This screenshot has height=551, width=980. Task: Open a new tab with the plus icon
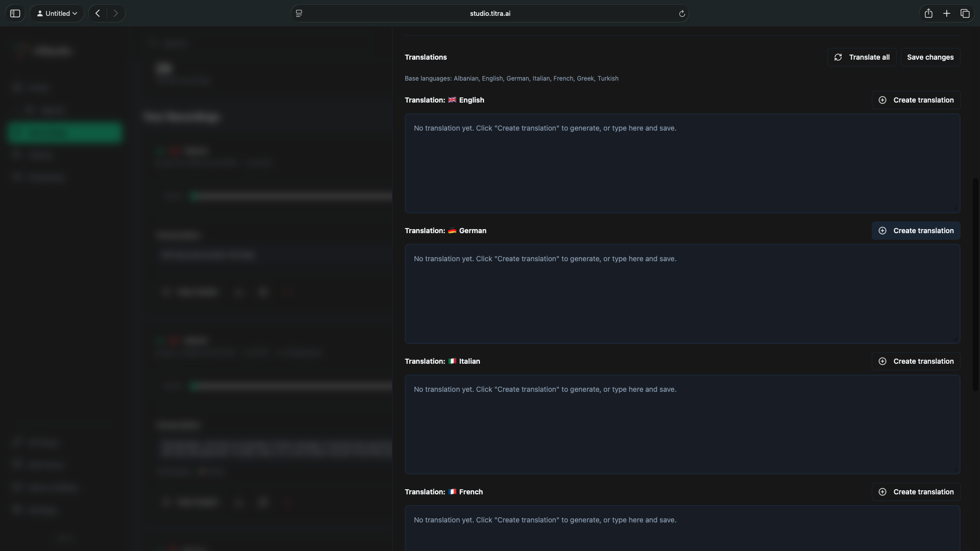[947, 14]
